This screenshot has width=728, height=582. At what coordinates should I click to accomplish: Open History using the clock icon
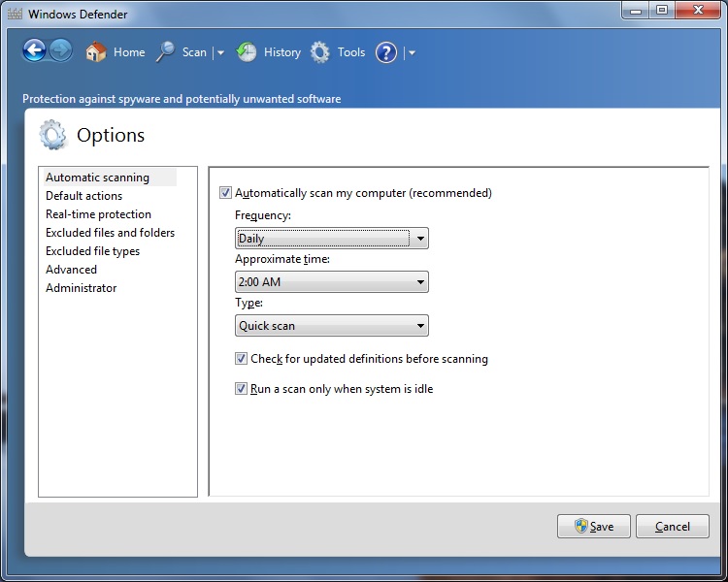coord(248,52)
